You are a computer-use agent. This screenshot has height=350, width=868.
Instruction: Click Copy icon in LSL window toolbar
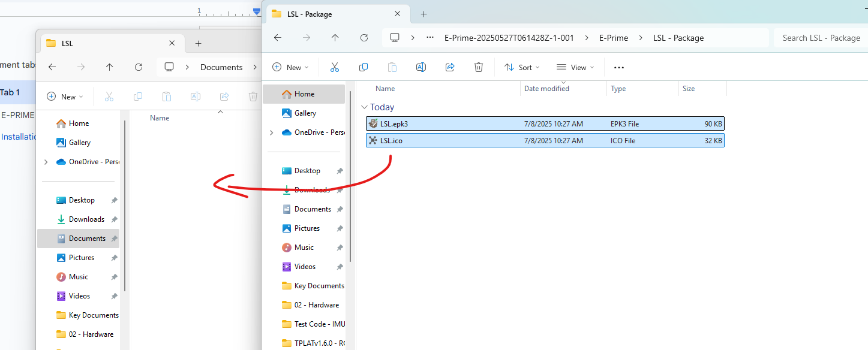click(138, 96)
